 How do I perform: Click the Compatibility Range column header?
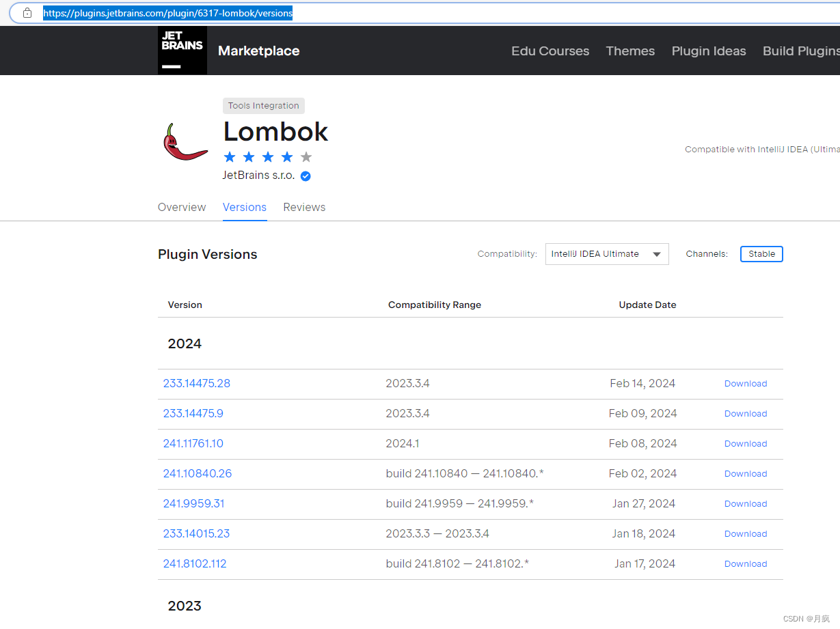pyautogui.click(x=435, y=305)
